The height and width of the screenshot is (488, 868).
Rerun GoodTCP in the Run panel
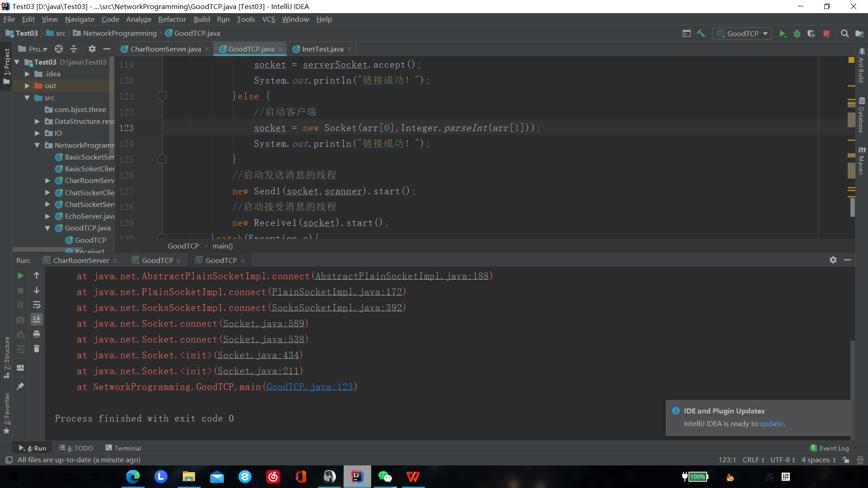[20, 276]
